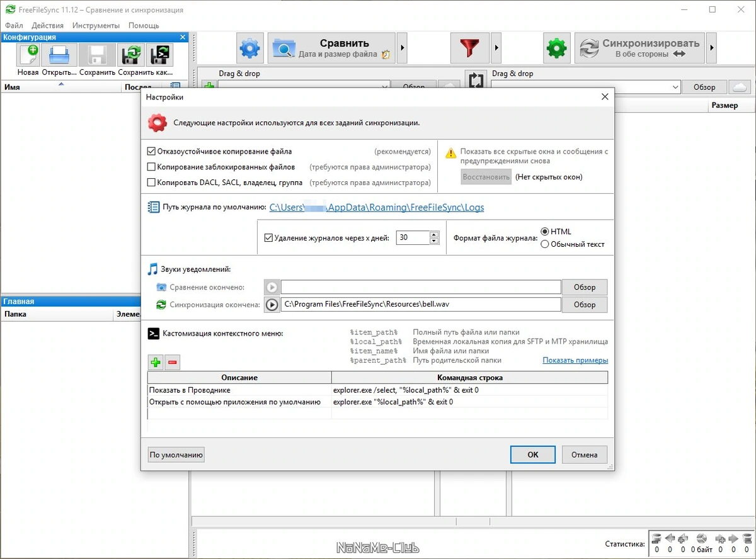Click the Сохранить как green-arrows floppy icon

tap(132, 55)
